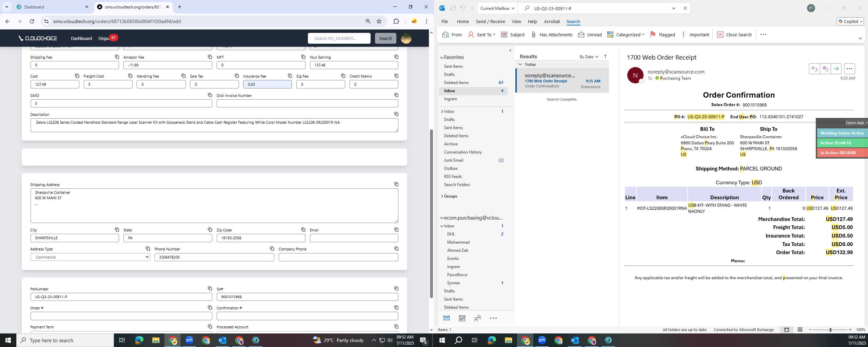Filter search by Unread emails
The height and width of the screenshot is (347, 868).
coord(590,35)
